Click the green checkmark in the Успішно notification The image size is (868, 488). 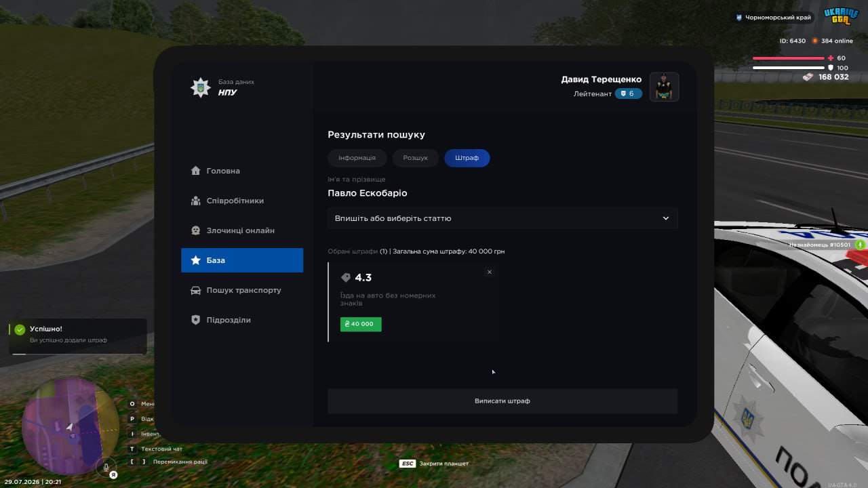click(20, 329)
